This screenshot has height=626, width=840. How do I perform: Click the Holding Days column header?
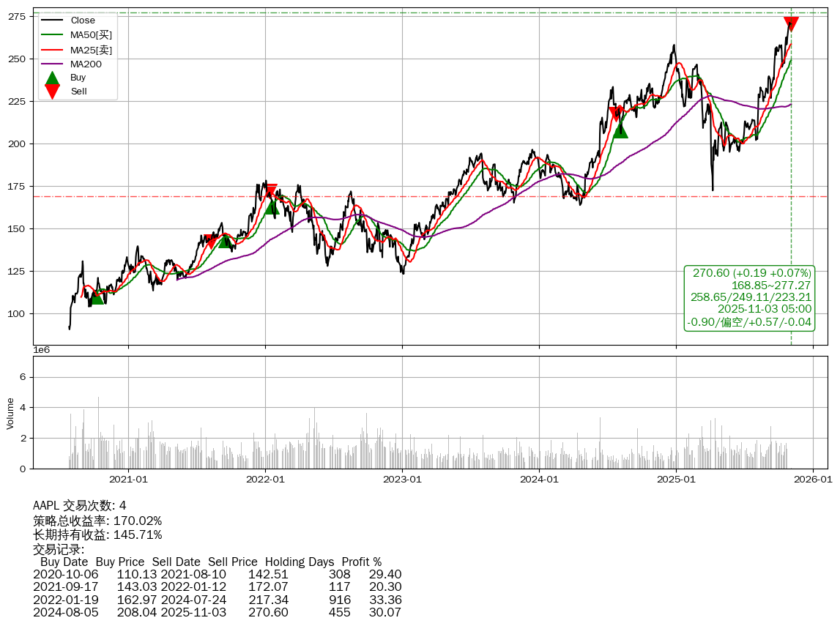[300, 562]
